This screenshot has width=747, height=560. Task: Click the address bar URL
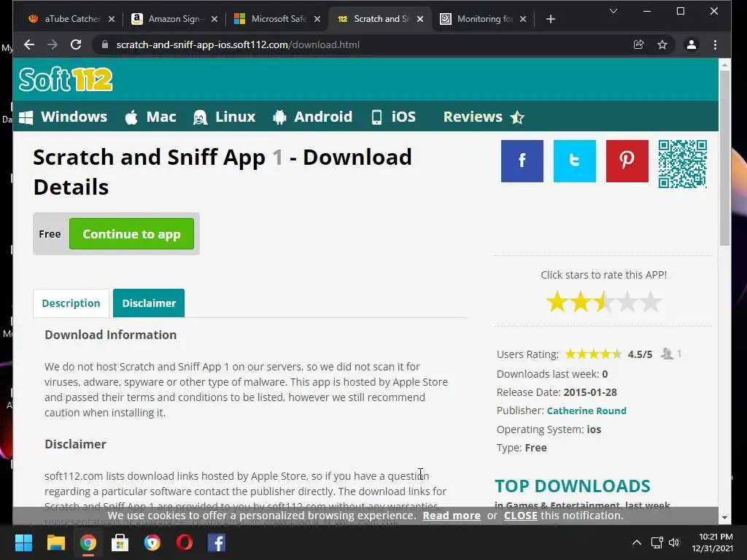(238, 44)
